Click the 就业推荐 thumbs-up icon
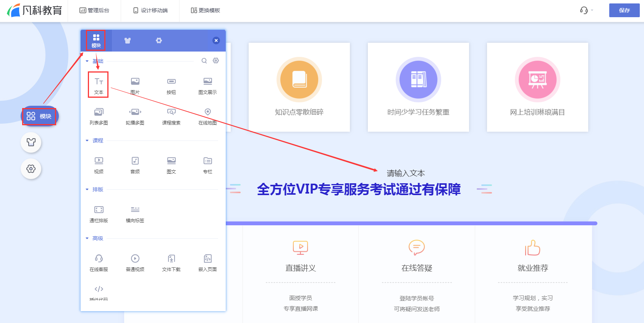The width and height of the screenshot is (644, 323). point(532,247)
